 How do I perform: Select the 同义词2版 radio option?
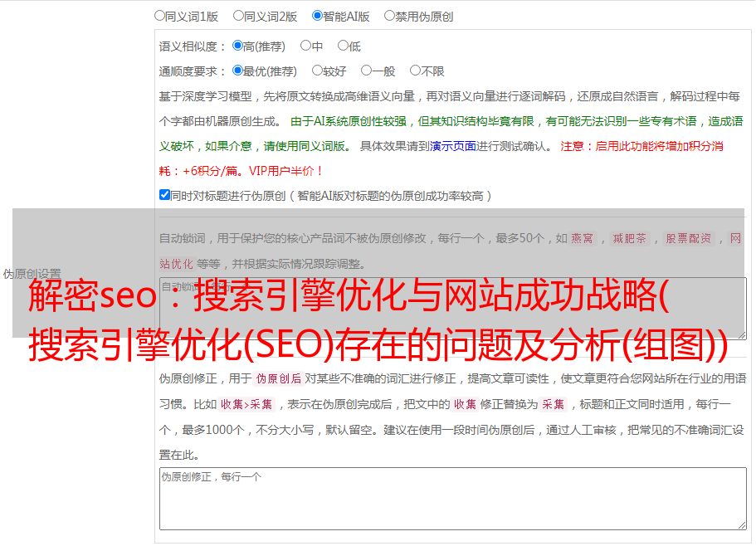pos(239,16)
